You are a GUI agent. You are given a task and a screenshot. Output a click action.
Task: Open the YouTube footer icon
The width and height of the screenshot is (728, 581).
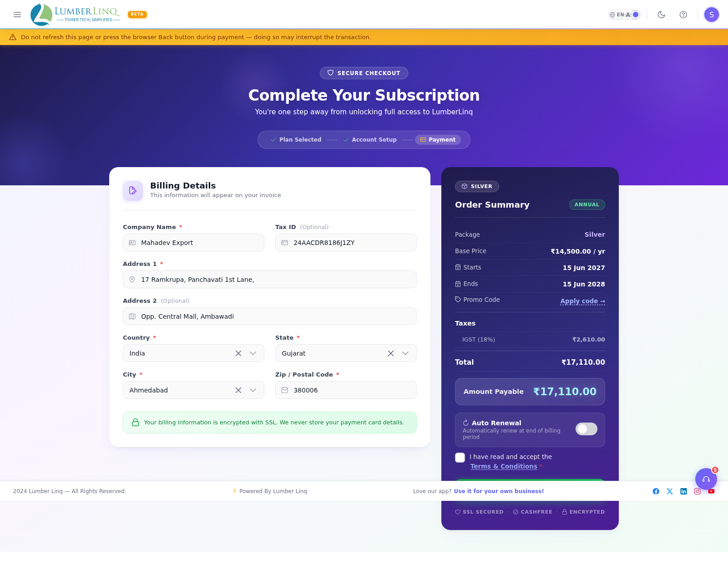pyautogui.click(x=711, y=491)
